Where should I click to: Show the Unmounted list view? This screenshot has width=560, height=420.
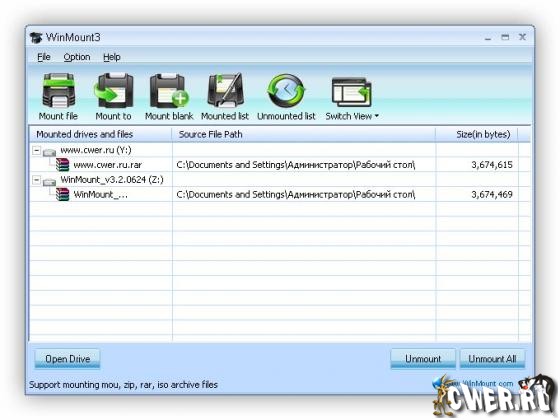point(286,96)
